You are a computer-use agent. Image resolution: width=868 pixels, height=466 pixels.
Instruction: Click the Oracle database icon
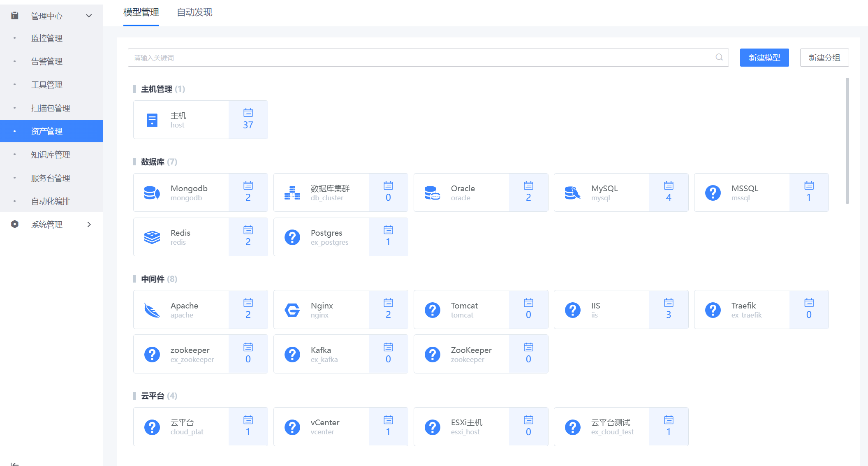click(432, 192)
